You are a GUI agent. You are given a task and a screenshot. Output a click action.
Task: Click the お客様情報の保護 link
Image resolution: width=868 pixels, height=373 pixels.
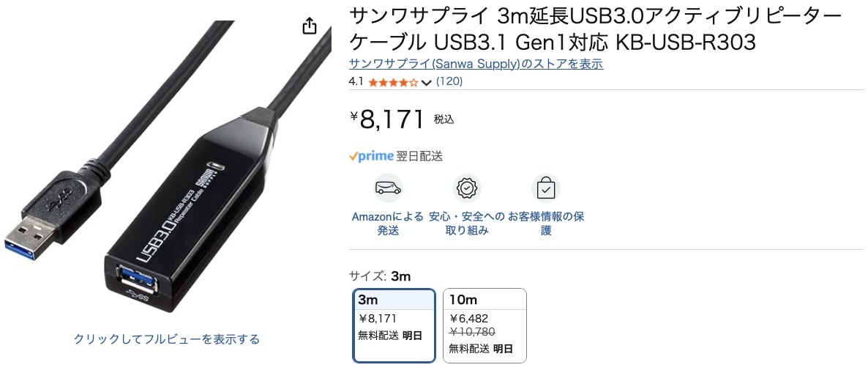(546, 224)
